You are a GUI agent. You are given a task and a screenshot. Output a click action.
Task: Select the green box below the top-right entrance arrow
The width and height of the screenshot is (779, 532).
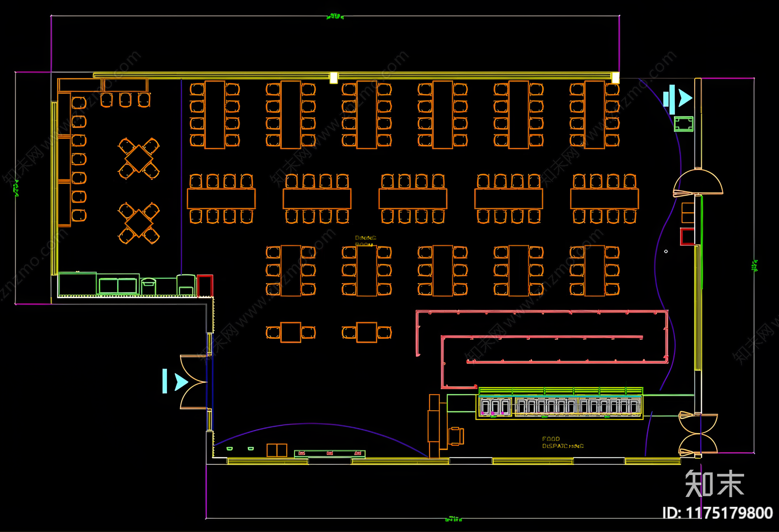[x=684, y=124]
